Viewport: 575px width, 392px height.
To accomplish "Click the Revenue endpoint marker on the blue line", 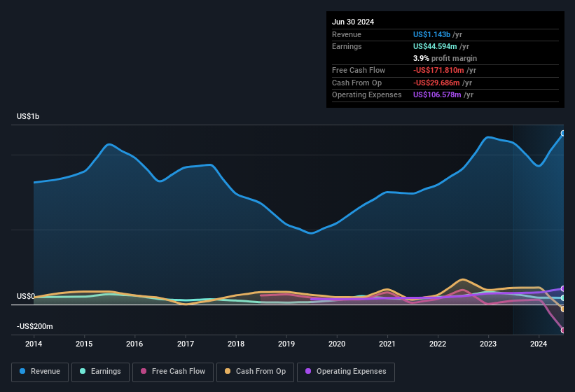I will 563,134.
